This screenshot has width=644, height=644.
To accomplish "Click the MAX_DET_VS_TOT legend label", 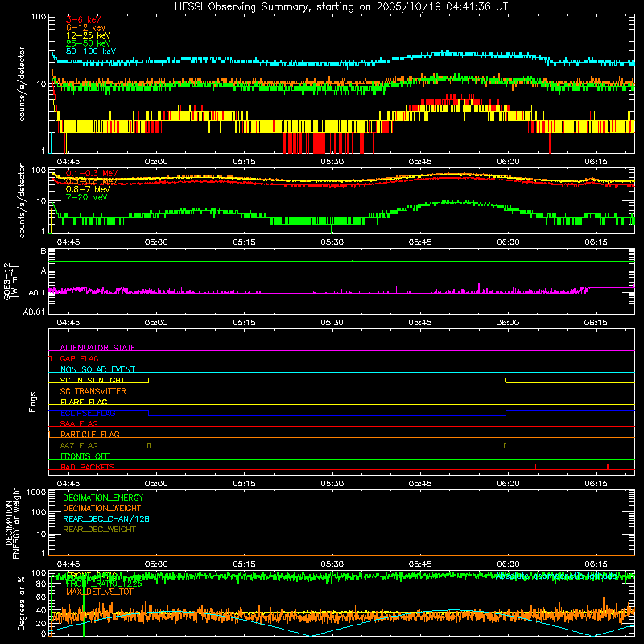I will click(x=100, y=592).
